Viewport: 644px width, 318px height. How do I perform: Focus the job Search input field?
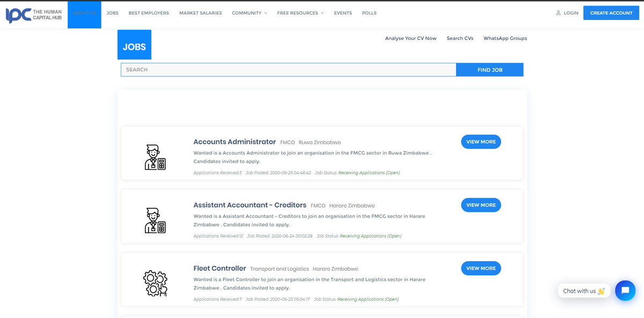click(289, 70)
